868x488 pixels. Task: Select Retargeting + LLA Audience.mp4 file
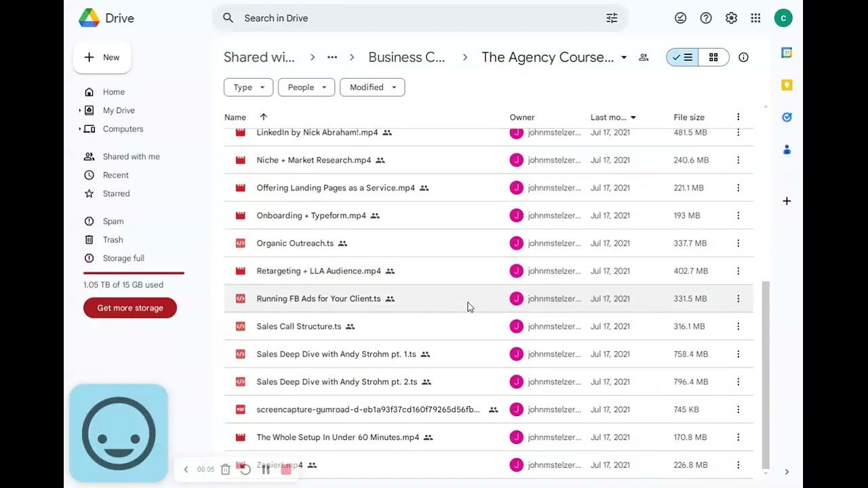488,271
